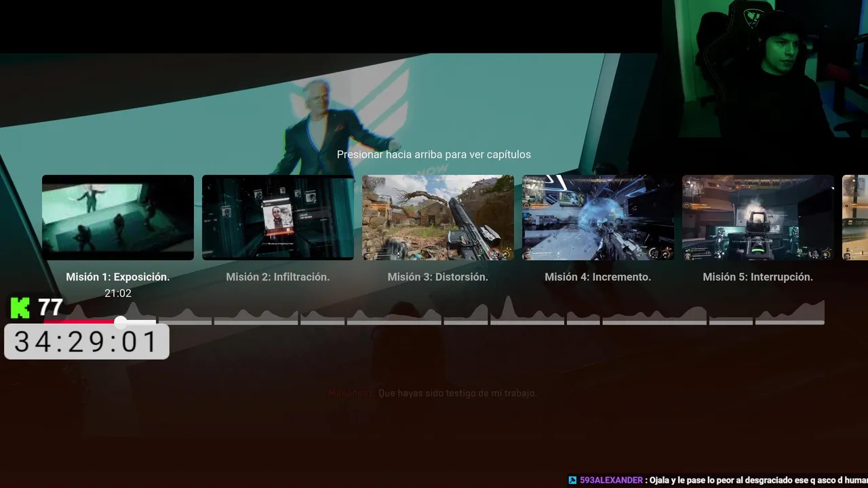The height and width of the screenshot is (488, 868).
Task: Click the subtitle 'Que hayas sido testigo de mi trabajo'
Action: point(457,393)
